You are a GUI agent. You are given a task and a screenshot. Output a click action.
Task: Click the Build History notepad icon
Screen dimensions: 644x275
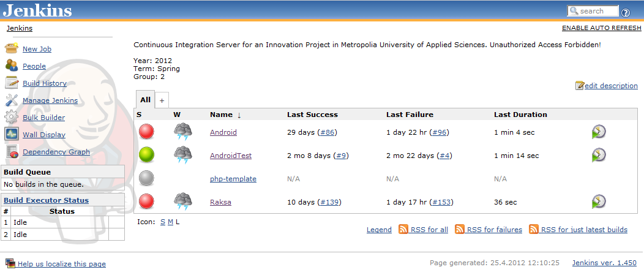[x=11, y=83]
